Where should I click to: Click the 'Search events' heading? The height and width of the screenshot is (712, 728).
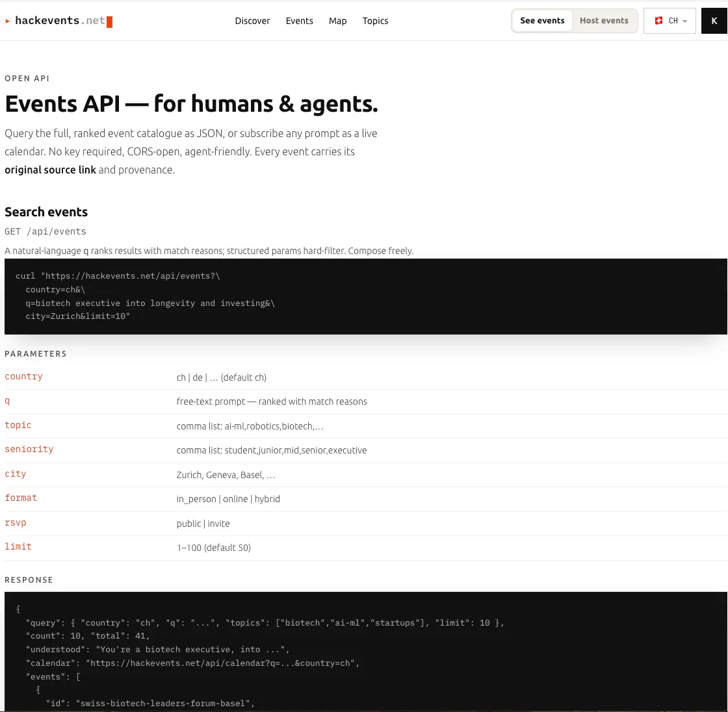click(46, 212)
